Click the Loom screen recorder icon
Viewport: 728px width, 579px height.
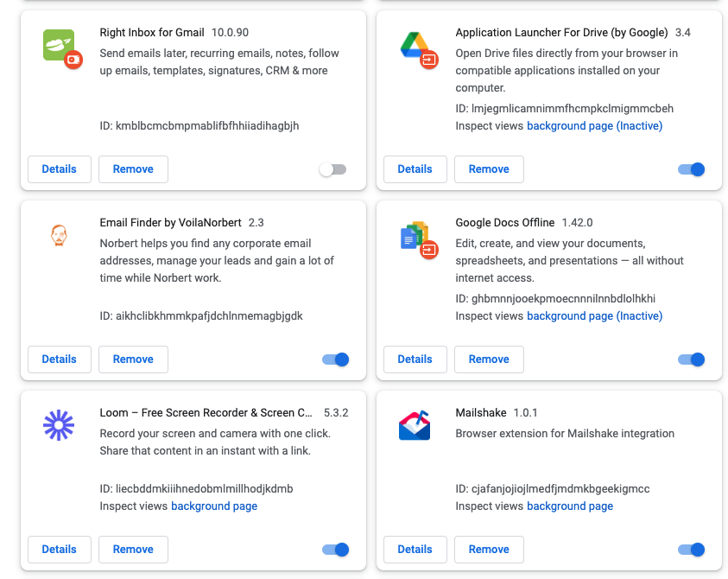click(x=60, y=425)
